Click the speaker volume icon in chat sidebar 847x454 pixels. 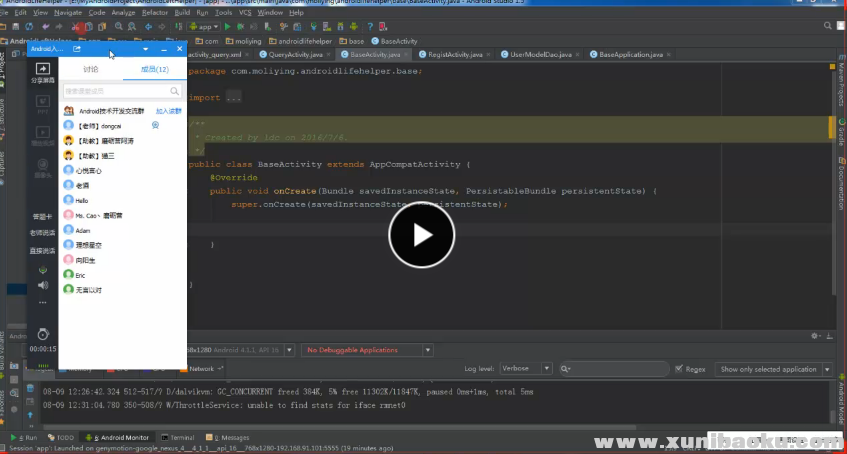(x=42, y=284)
